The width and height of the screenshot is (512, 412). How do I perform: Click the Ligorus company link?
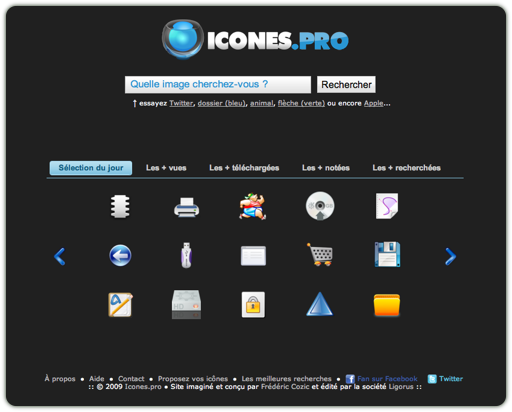click(401, 387)
